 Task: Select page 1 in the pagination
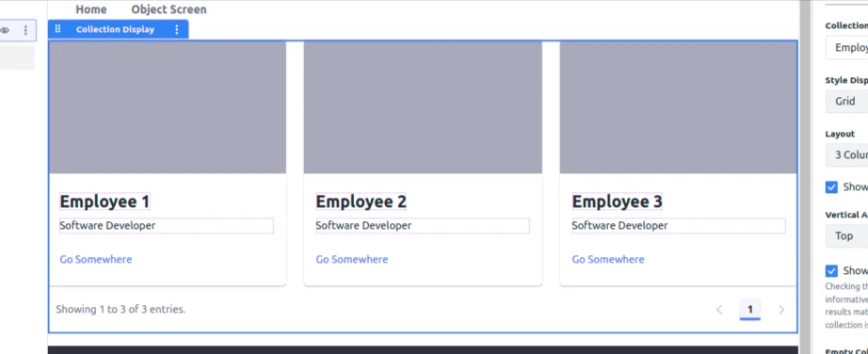750,309
